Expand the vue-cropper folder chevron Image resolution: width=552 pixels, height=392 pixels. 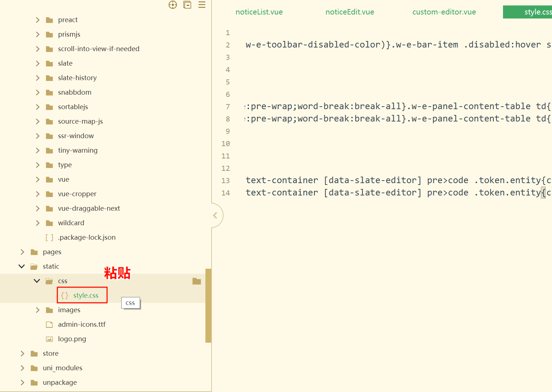37,194
